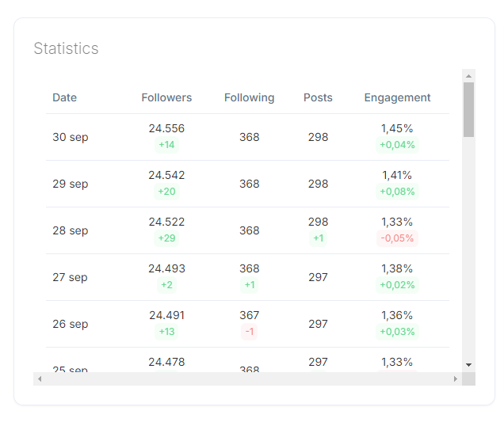This screenshot has height=426, width=504.
Task: Select the Posts column header
Action: (318, 97)
